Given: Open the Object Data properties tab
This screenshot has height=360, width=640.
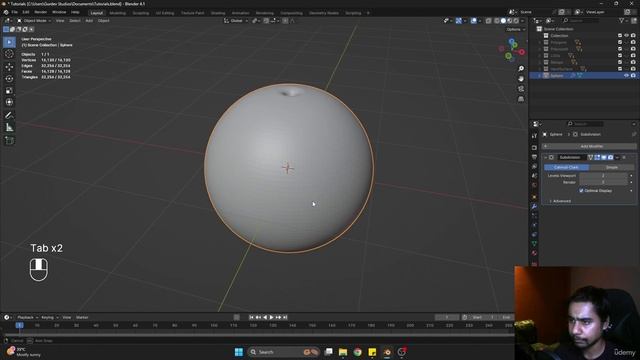Looking at the screenshot, I should pos(534,244).
